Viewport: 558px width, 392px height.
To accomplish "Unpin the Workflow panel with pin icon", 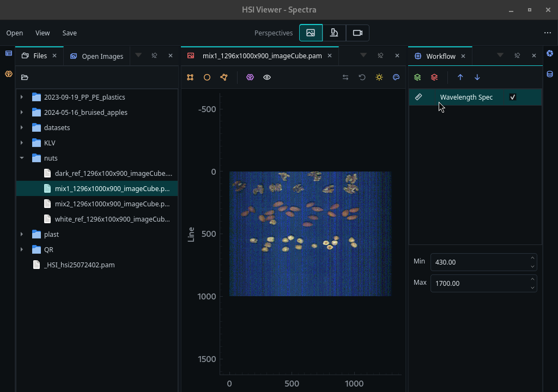I will 517,56.
